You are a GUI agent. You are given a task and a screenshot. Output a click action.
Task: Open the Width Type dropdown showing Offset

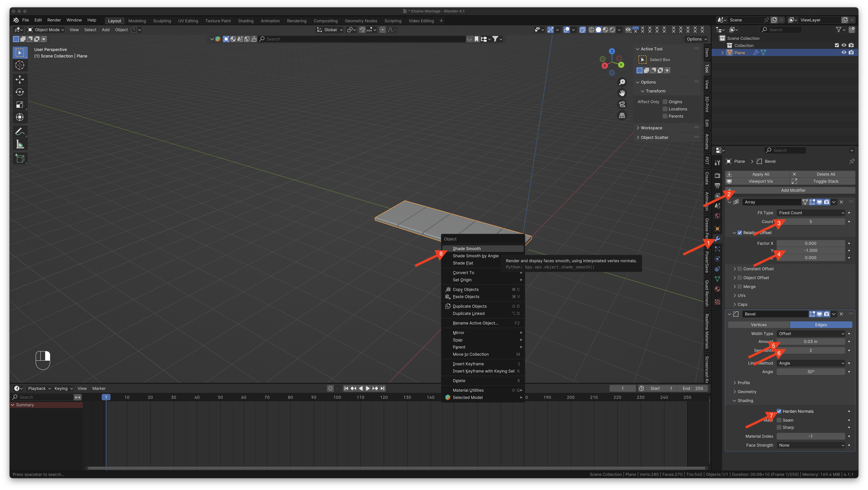[811, 334]
